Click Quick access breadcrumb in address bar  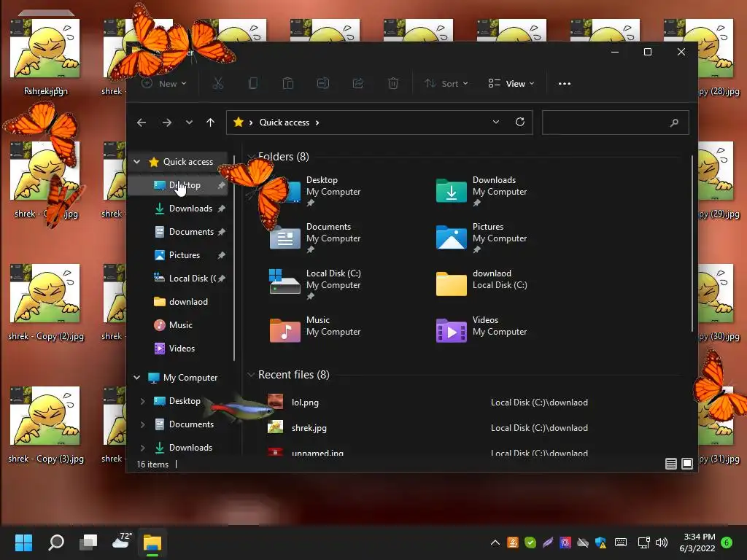point(285,122)
